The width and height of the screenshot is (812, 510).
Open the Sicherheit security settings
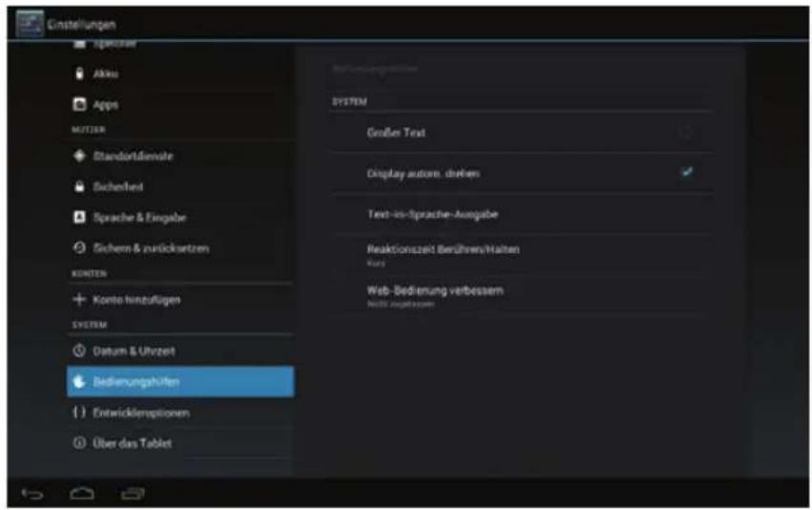pyautogui.click(x=180, y=186)
